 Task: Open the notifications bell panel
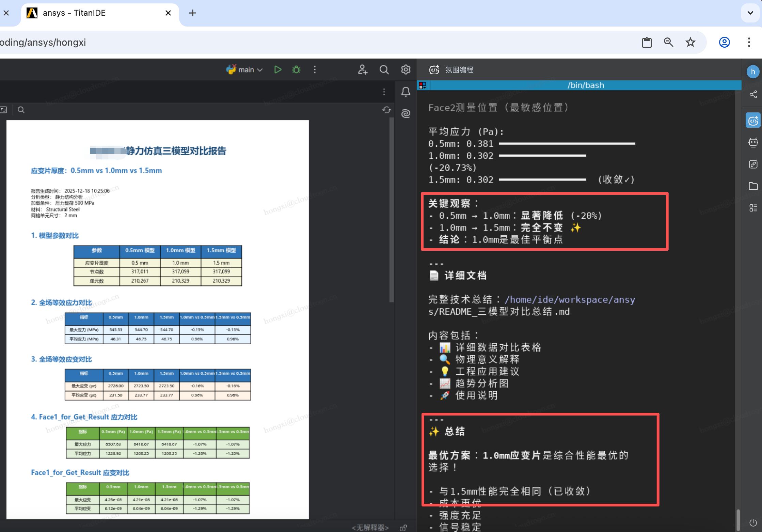(406, 92)
